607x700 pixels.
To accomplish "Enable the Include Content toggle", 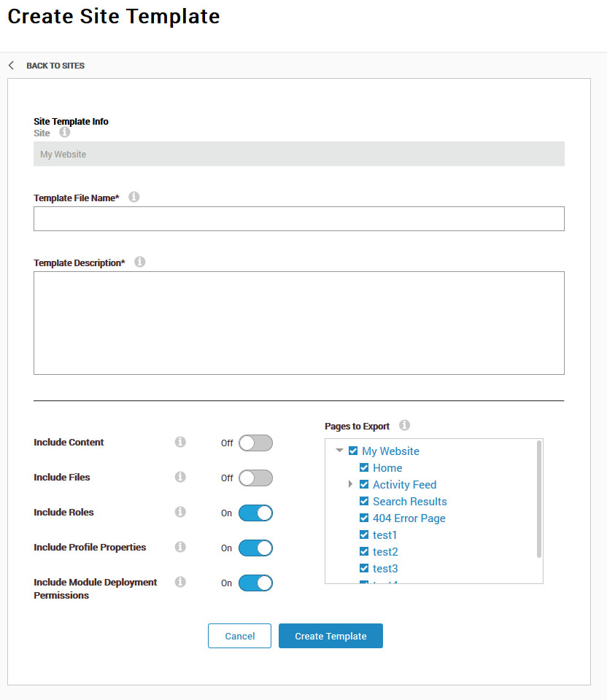I will tap(255, 443).
